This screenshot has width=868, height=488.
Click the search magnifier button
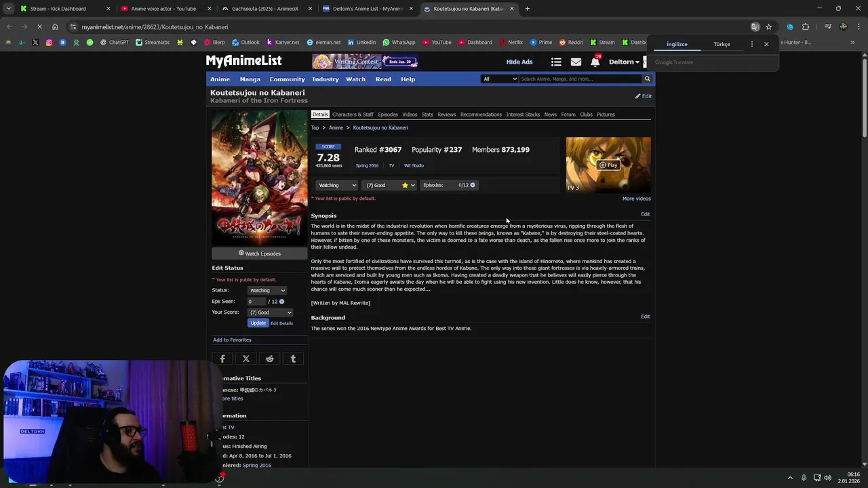point(647,79)
